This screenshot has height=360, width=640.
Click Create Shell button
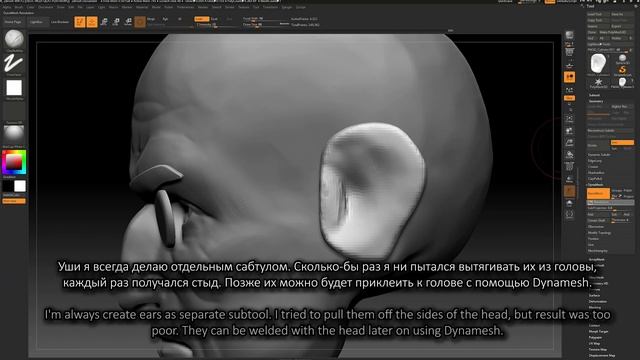click(x=598, y=220)
